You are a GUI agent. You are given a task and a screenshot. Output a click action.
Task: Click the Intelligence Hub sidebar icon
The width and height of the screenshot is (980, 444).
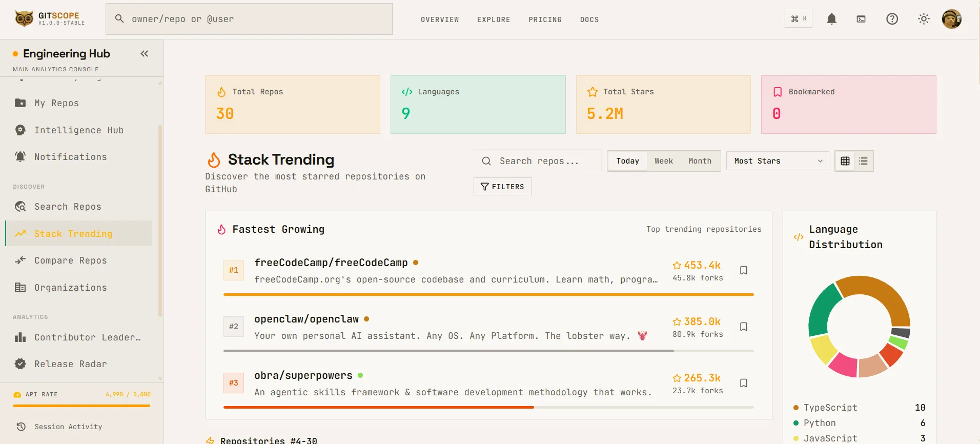[20, 130]
